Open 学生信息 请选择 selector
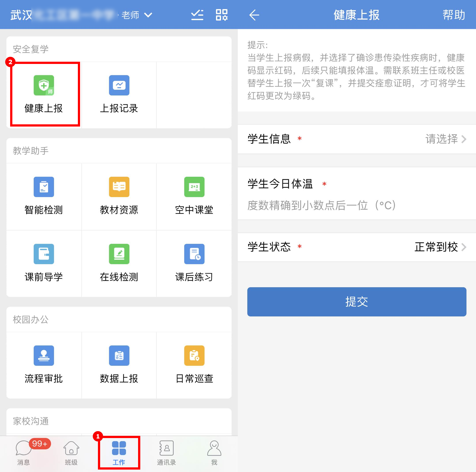 point(445,139)
